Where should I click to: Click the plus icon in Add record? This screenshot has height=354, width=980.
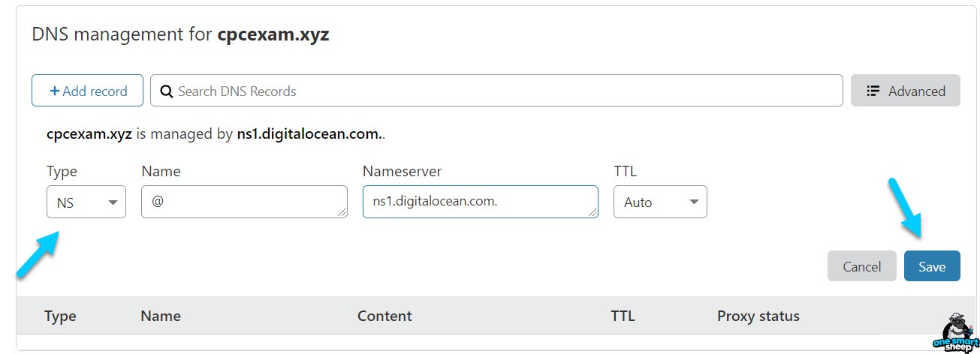click(54, 91)
